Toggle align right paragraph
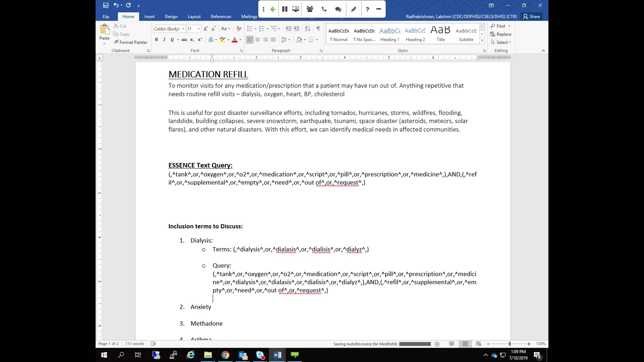 click(265, 40)
